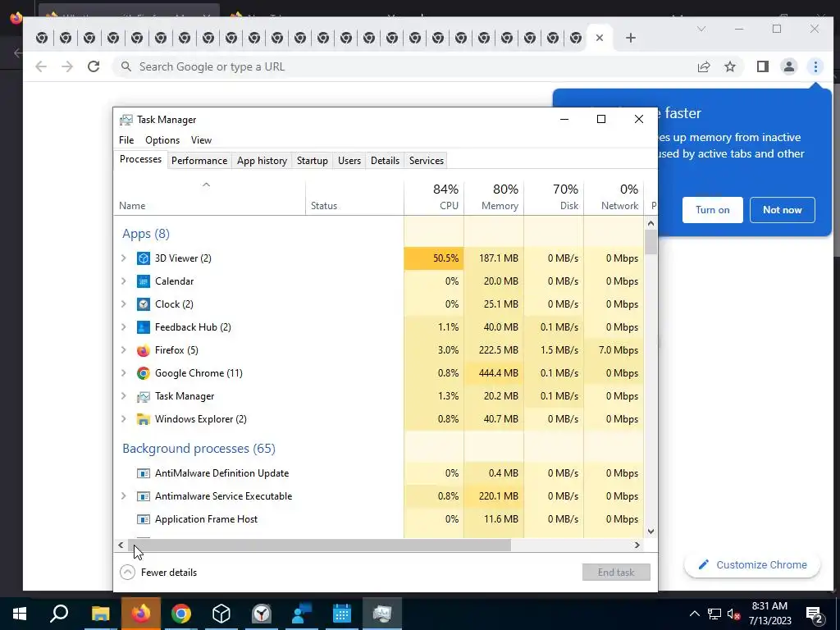This screenshot has height=630, width=840.
Task: Bookmark this tab with the star icon
Action: (729, 66)
